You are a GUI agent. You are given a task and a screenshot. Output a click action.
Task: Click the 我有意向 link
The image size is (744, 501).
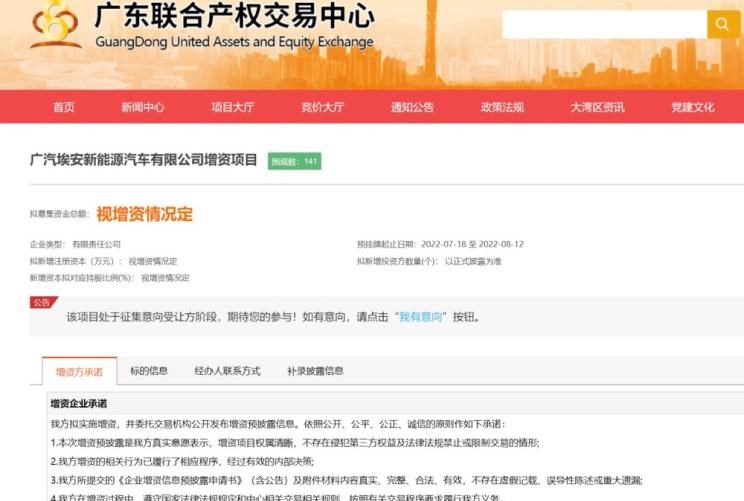(x=421, y=317)
